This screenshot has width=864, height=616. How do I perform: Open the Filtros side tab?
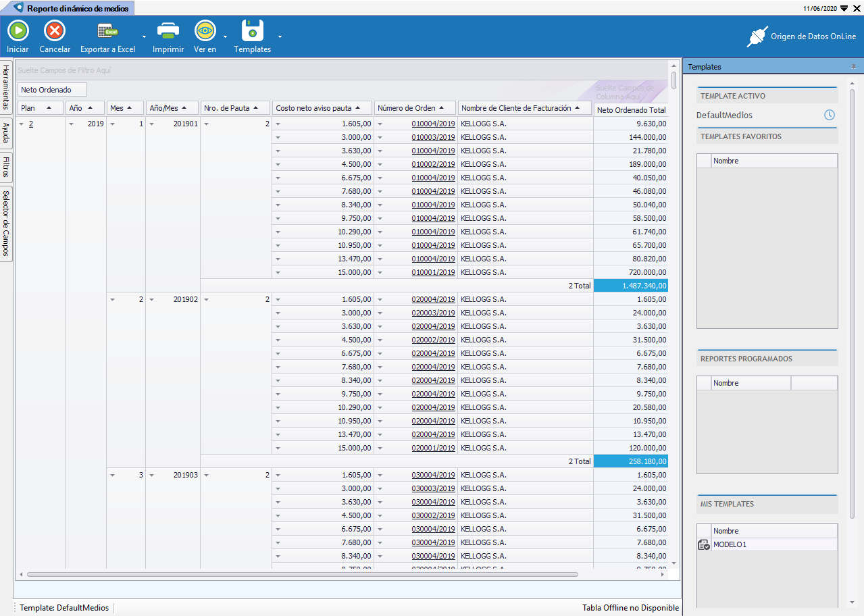click(6, 167)
